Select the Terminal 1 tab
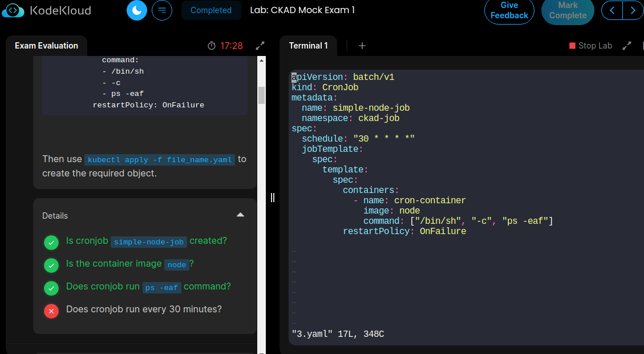 pyautogui.click(x=309, y=46)
